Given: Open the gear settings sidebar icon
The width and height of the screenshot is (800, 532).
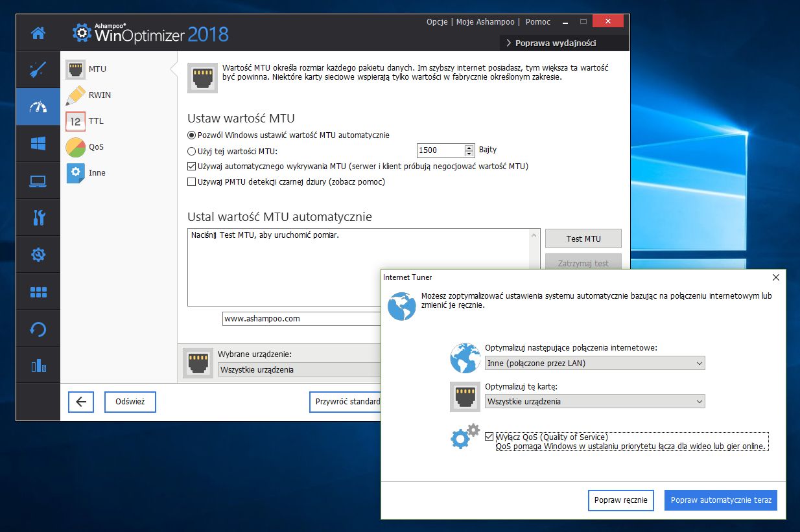Looking at the screenshot, I should point(38,255).
